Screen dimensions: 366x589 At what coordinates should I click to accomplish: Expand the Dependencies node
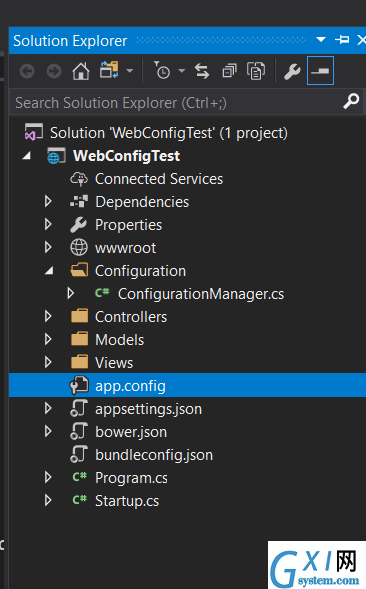pos(48,202)
